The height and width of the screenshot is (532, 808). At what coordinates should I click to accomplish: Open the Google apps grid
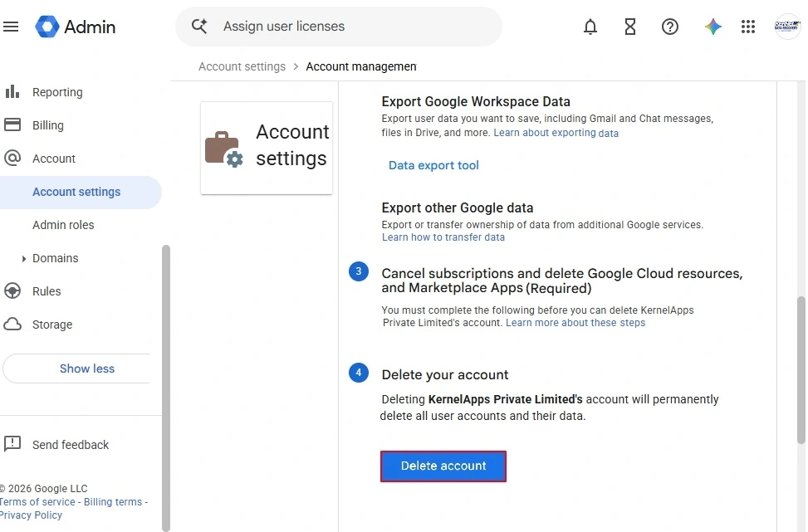[747, 27]
